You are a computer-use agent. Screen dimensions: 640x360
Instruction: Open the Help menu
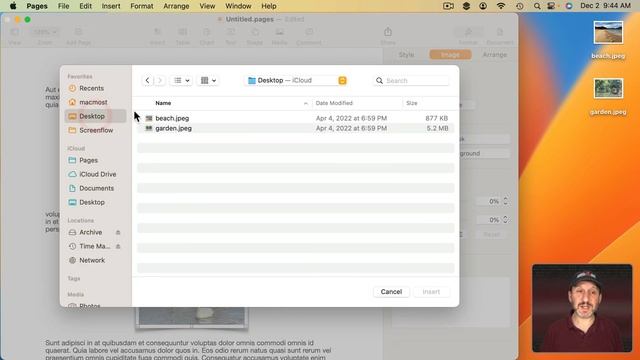(x=269, y=6)
